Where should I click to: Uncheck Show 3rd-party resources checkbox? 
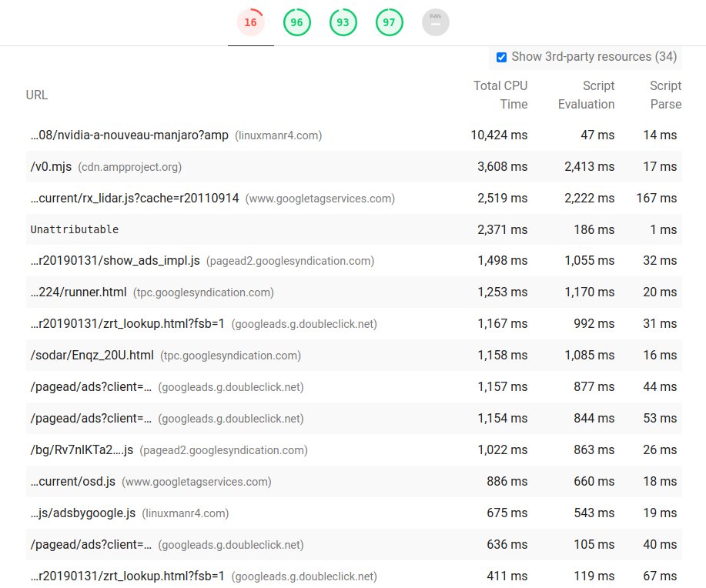click(501, 57)
